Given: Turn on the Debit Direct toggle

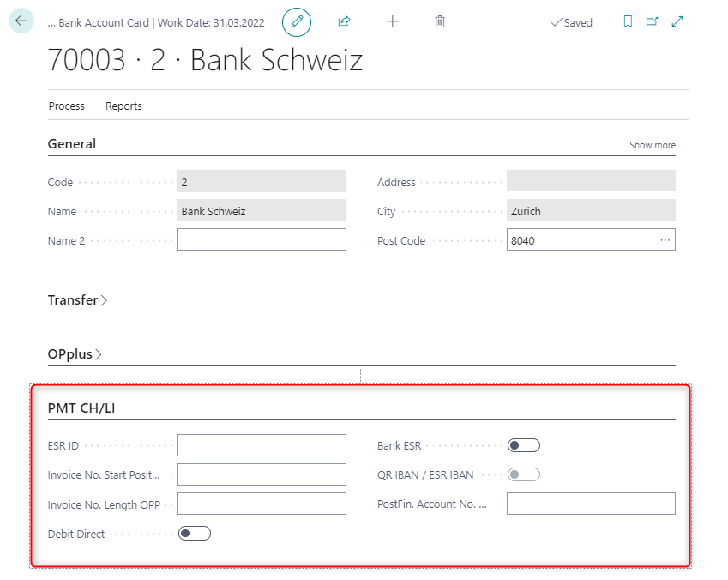Looking at the screenshot, I should (x=195, y=534).
